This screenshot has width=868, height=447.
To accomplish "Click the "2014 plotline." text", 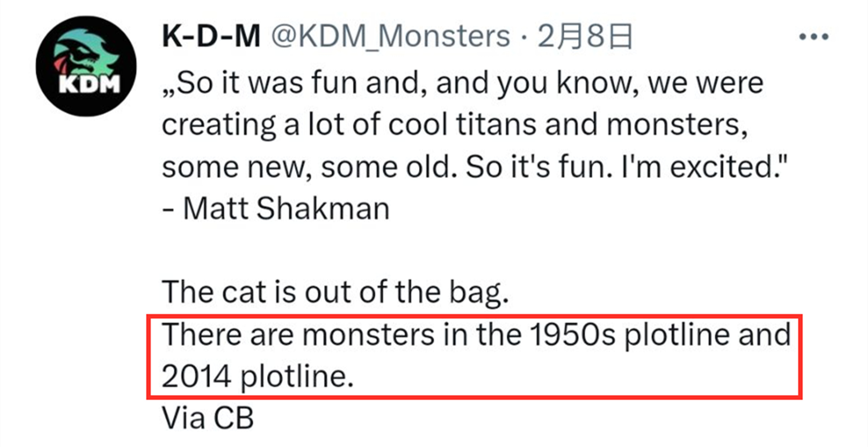I will pos(258,377).
